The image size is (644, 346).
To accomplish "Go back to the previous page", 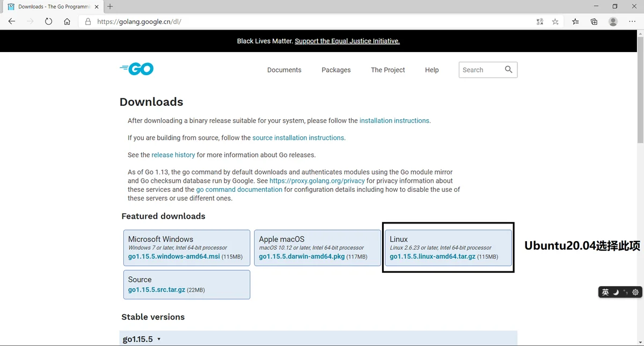I will click(12, 21).
